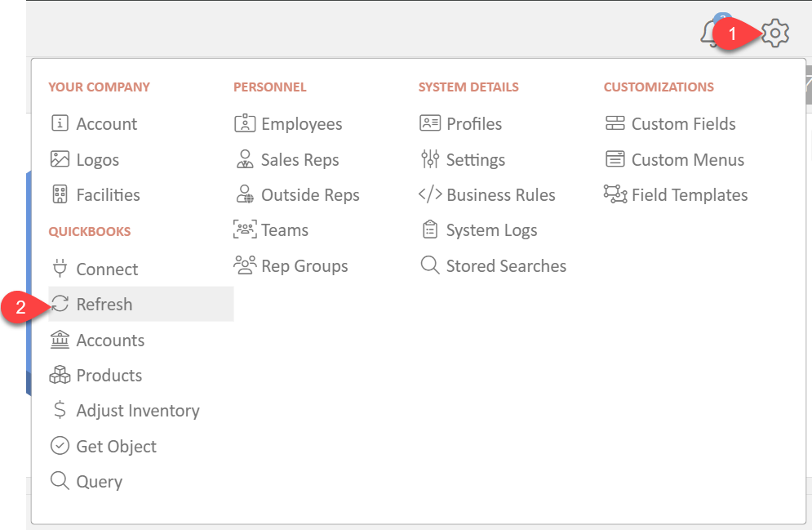812x530 pixels.
Task: Open System Logs
Action: [480, 230]
